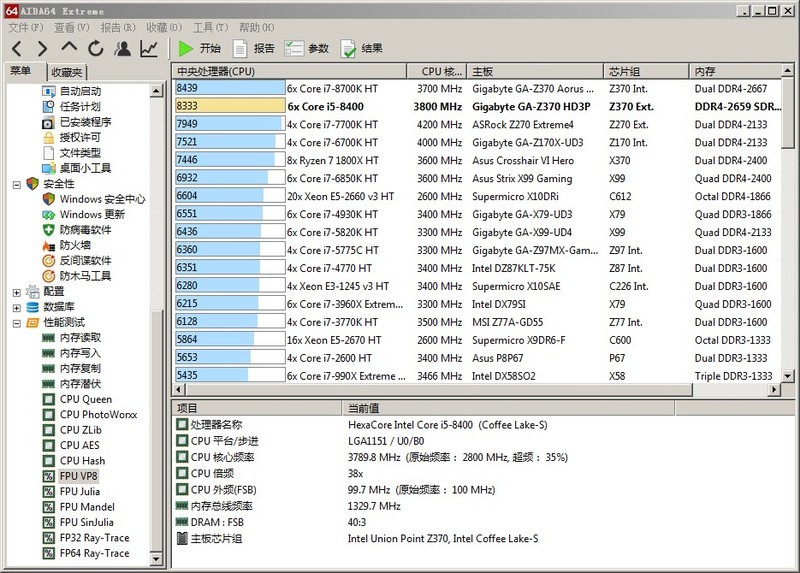Viewport: 800px width, 573px height.
Task: Select the 8x Ryzen 7 1800X HT row
Action: click(478, 160)
